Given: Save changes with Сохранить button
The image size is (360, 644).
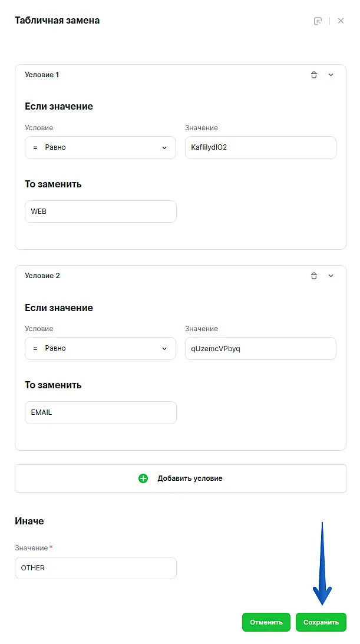Looking at the screenshot, I should coord(321,622).
